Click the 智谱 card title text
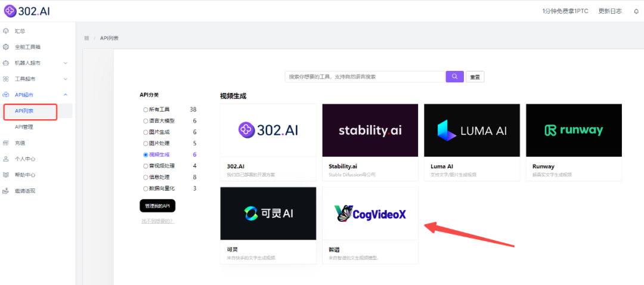644x285 pixels. tap(334, 250)
